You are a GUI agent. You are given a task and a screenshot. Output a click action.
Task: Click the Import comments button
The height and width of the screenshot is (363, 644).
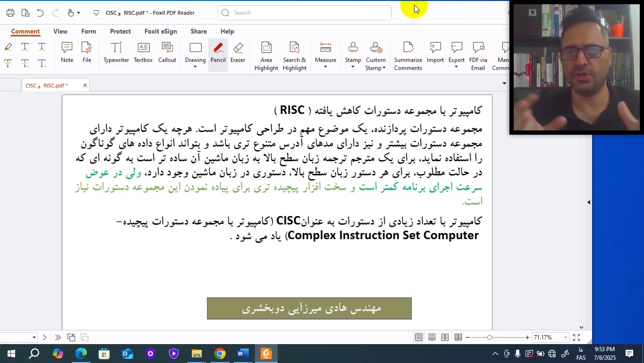point(435,52)
